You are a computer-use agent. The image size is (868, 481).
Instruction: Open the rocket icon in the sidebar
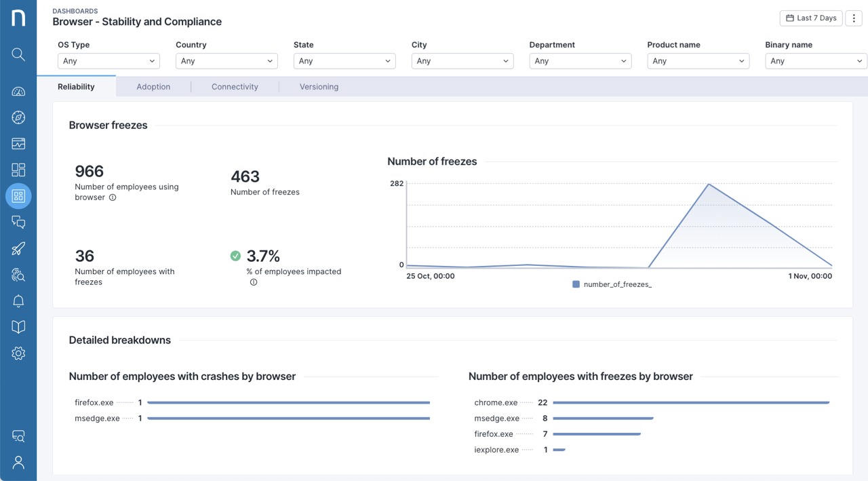coord(18,248)
